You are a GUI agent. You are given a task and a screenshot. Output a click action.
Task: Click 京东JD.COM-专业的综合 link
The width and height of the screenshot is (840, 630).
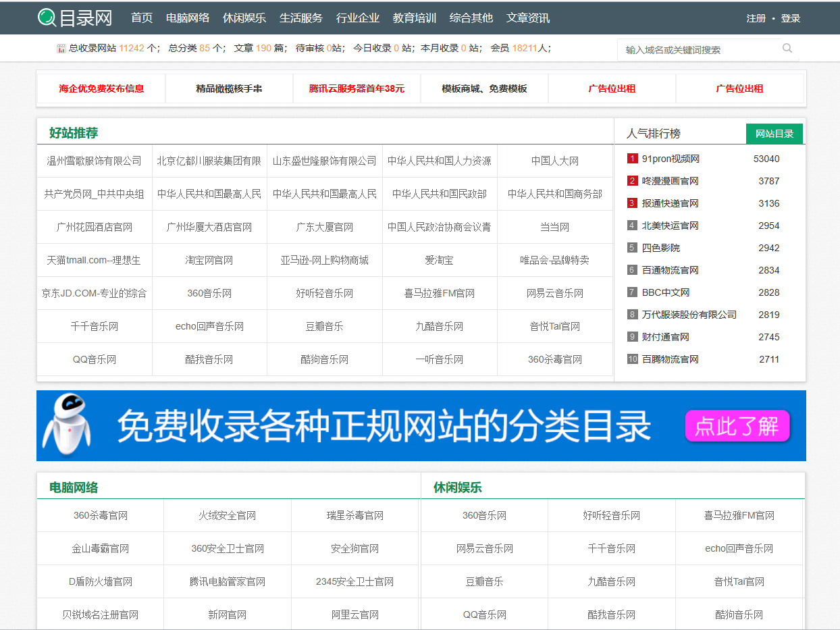[95, 293]
